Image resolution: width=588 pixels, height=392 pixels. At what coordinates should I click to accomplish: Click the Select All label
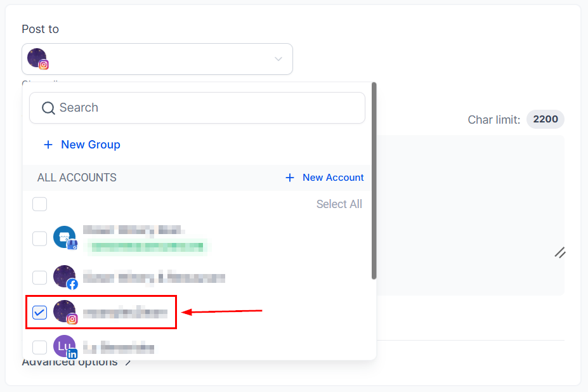point(339,204)
